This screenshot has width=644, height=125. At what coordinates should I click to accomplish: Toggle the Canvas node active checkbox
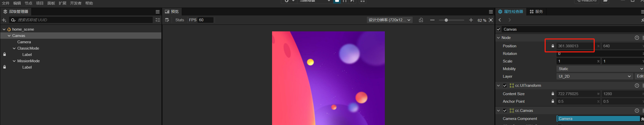499,29
